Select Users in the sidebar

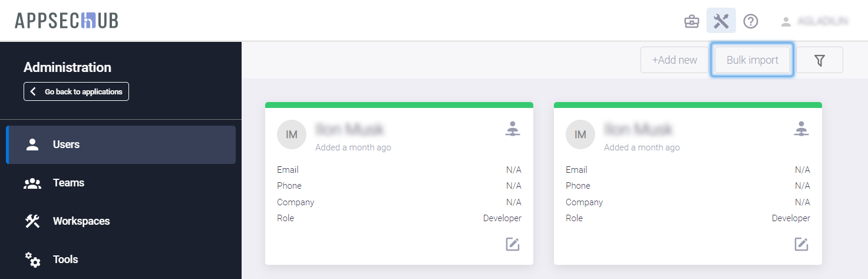pos(121,145)
